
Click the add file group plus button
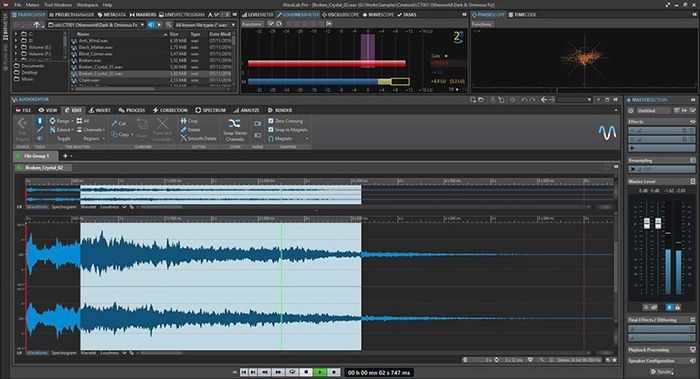point(65,156)
